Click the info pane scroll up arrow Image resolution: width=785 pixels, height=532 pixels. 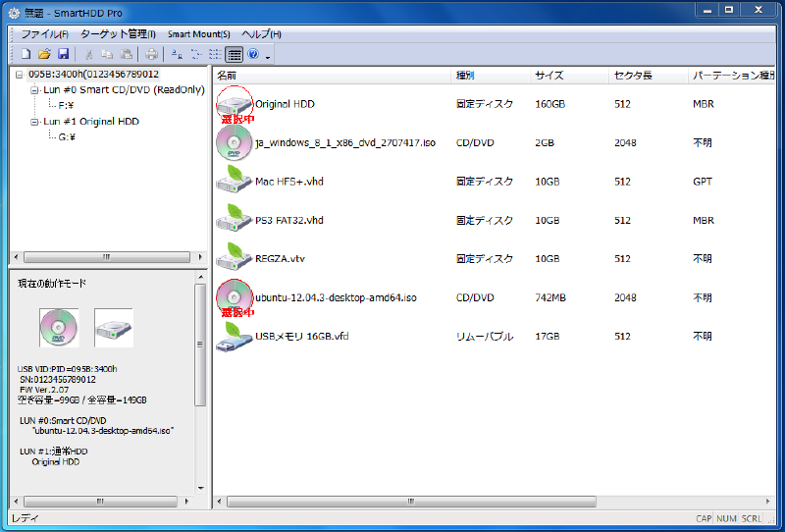[x=201, y=277]
